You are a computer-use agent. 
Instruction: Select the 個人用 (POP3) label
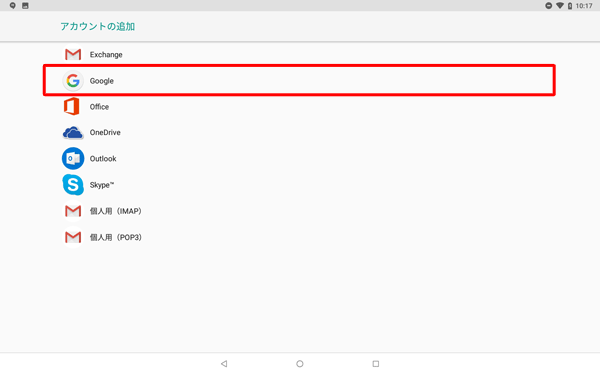coord(116,237)
